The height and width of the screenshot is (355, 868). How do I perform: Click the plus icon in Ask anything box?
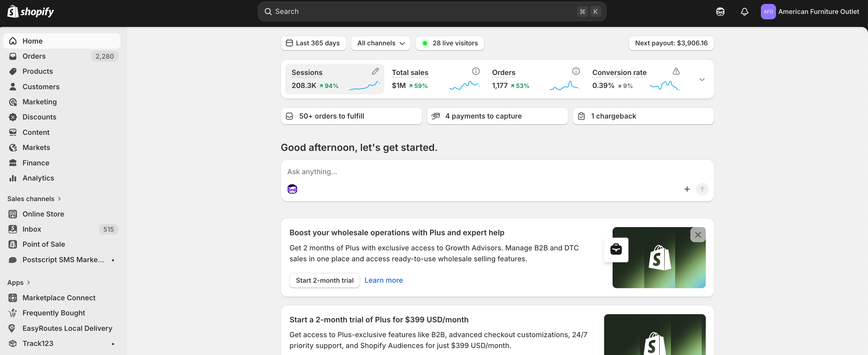687,189
